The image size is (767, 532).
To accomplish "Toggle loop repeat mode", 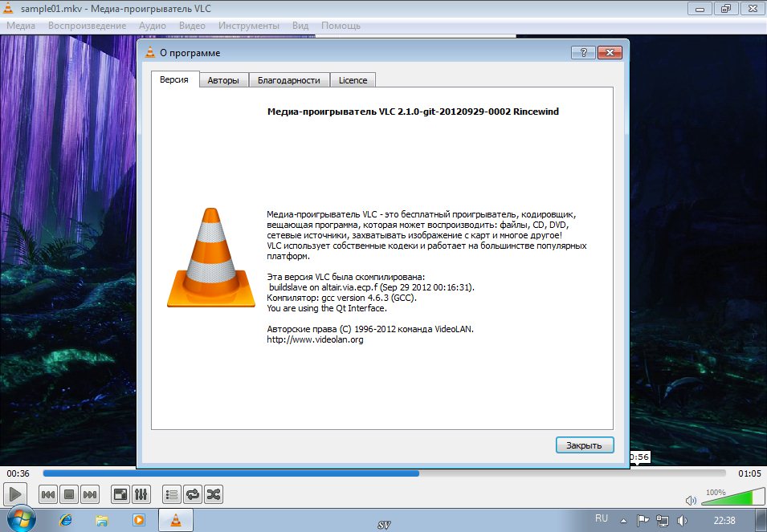I will [x=193, y=495].
